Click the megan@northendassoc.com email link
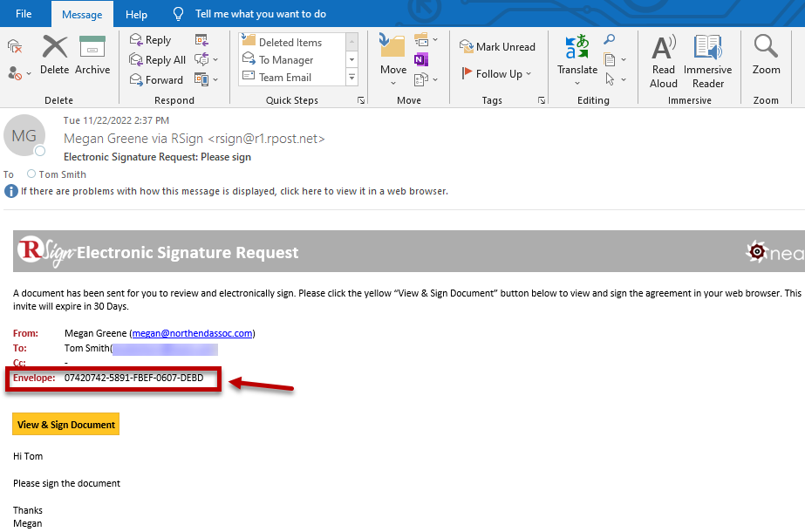 tap(192, 333)
